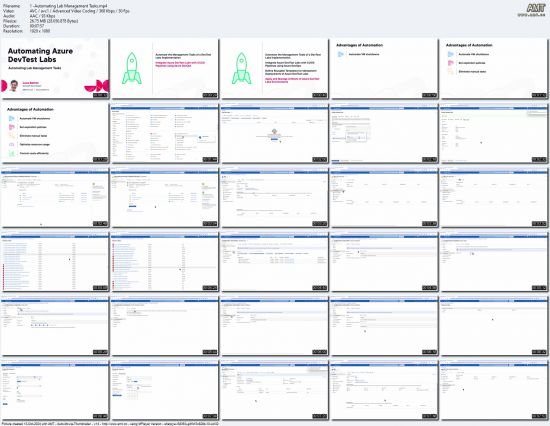
Task: Click the author photo on the title slide
Action: point(14,86)
